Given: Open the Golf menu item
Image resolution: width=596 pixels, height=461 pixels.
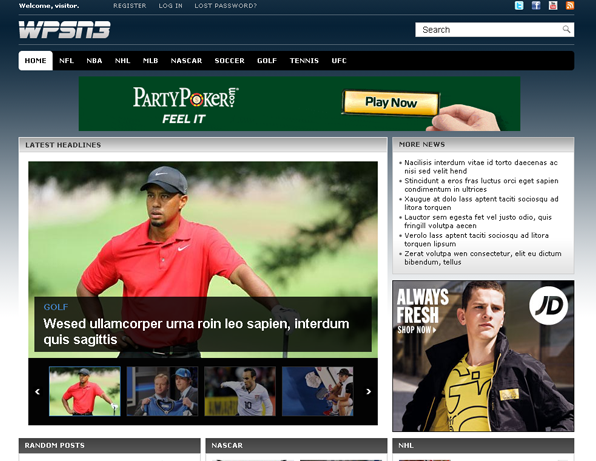Looking at the screenshot, I should [267, 60].
